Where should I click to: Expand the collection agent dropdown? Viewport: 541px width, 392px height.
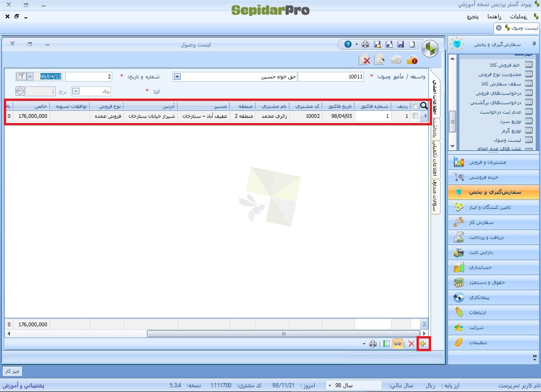[177, 77]
